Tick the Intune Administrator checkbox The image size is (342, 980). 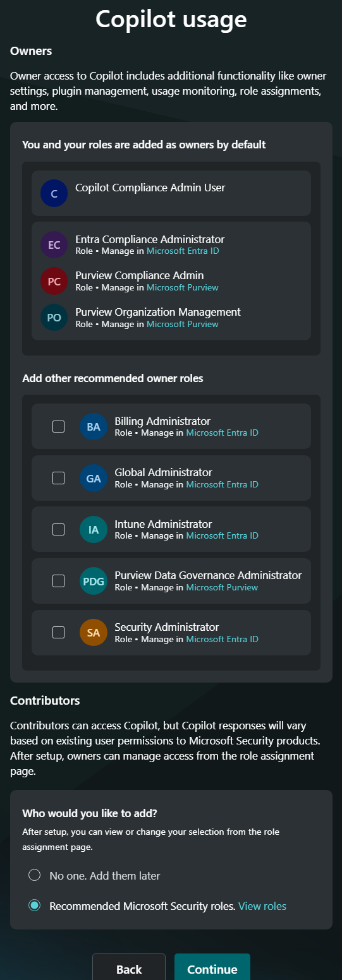coord(58,529)
